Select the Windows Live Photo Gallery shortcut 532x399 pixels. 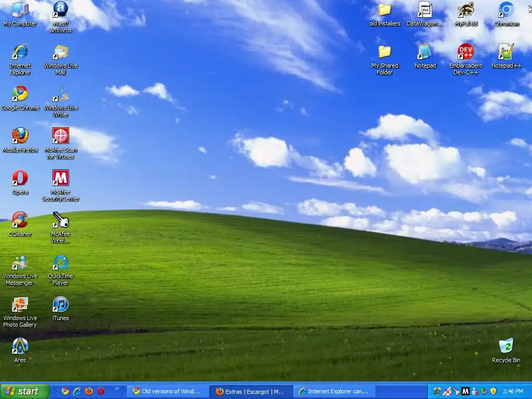tap(20, 312)
